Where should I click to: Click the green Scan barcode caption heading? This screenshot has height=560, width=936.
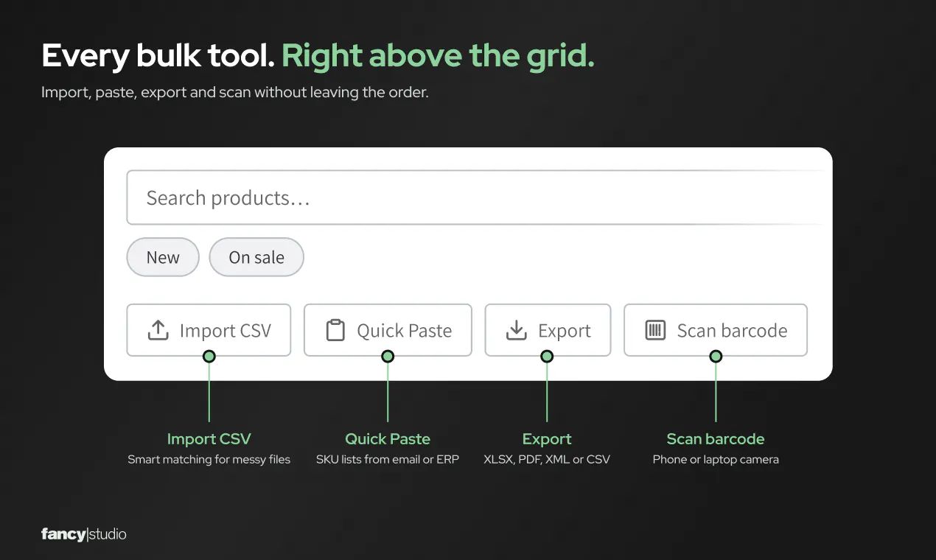(x=716, y=439)
